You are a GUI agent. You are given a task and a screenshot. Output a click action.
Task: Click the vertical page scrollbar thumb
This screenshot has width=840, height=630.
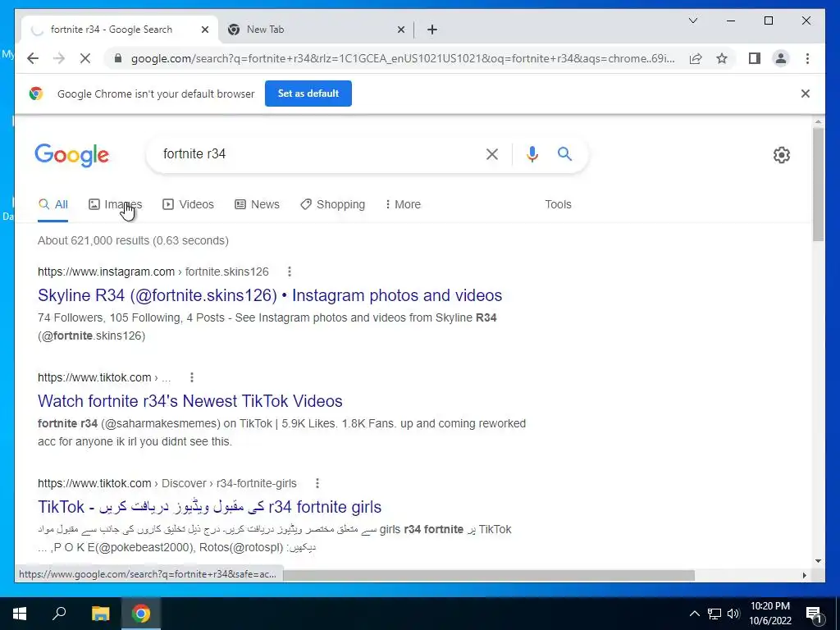(818, 185)
